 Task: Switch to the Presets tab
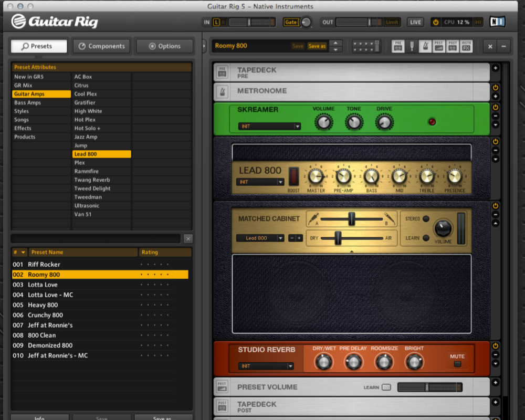pyautogui.click(x=39, y=46)
